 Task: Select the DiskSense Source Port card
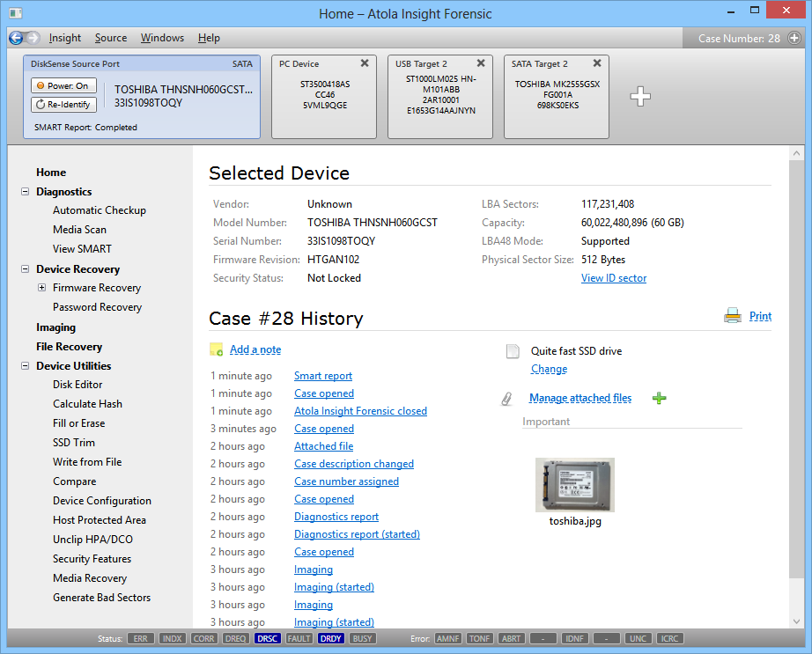tap(142, 97)
